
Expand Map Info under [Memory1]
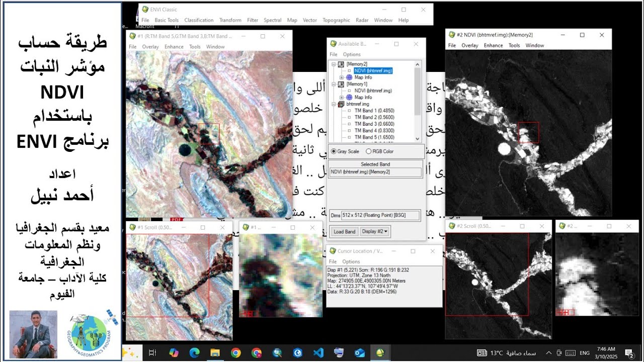click(x=342, y=97)
